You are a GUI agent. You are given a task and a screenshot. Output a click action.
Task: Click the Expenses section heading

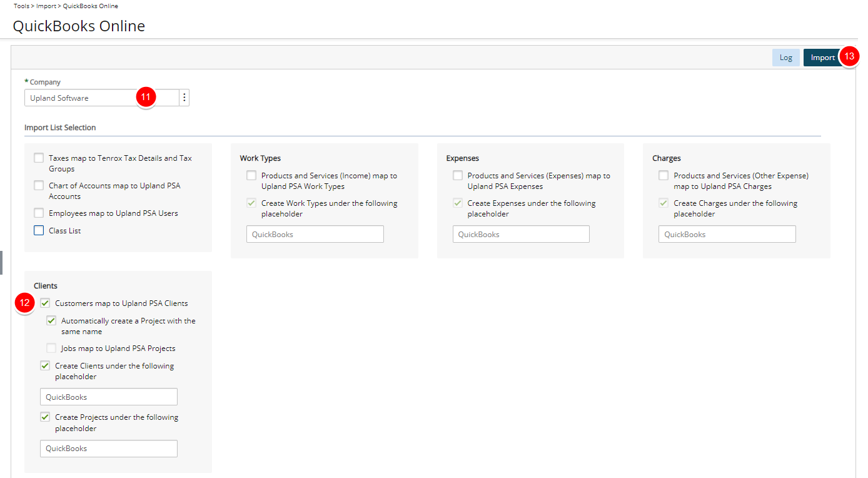click(463, 158)
